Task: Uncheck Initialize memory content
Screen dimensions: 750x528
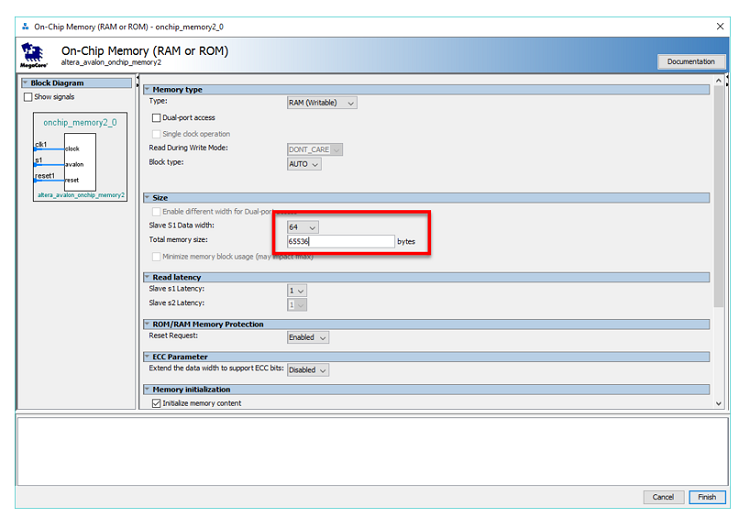Action: click(156, 403)
